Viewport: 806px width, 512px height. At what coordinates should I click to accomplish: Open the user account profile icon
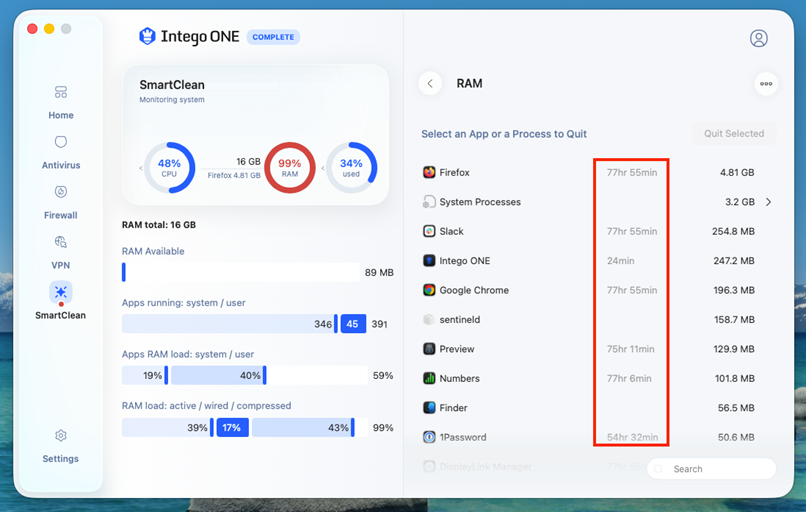click(759, 38)
